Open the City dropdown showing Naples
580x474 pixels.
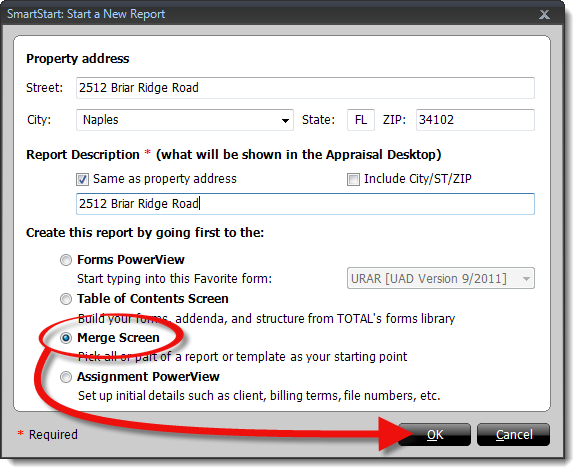(185, 120)
